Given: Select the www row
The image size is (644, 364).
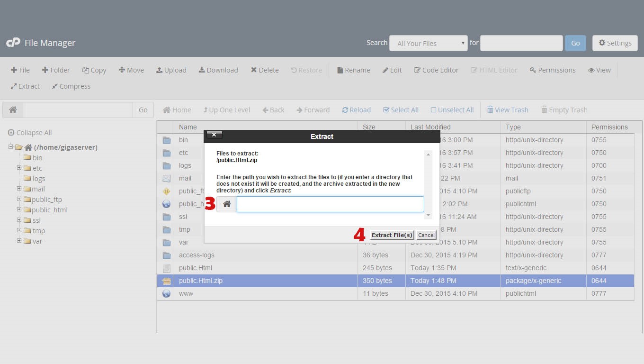Looking at the screenshot, I should tap(395, 293).
